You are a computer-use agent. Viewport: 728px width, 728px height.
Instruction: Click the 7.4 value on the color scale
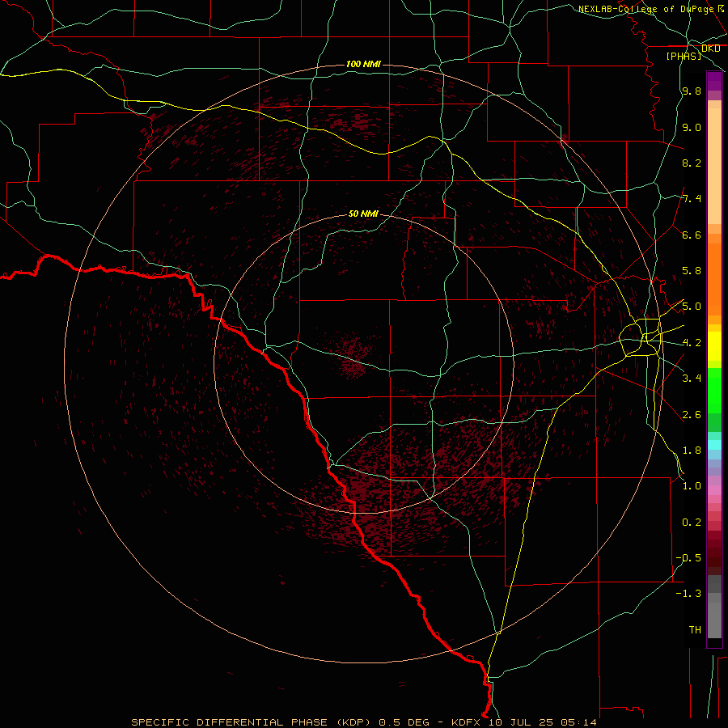(x=692, y=199)
